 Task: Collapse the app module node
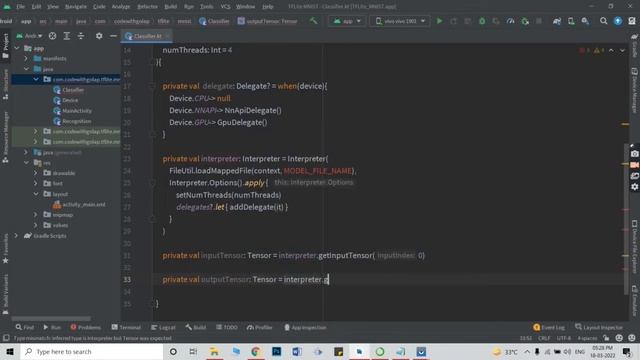(x=17, y=48)
